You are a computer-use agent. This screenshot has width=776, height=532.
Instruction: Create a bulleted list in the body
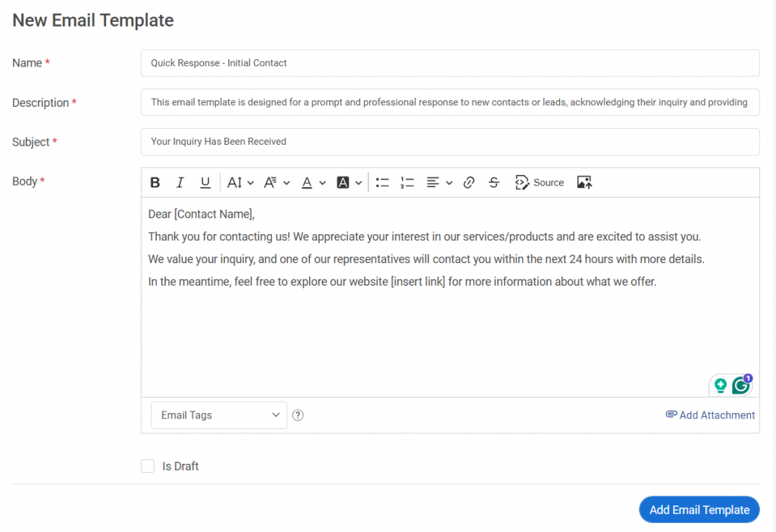[x=382, y=182]
